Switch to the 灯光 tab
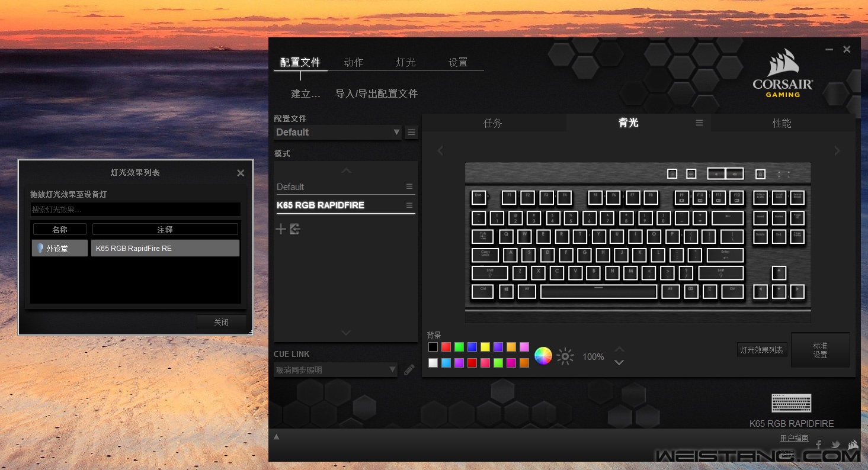The width and height of the screenshot is (868, 470). (406, 62)
